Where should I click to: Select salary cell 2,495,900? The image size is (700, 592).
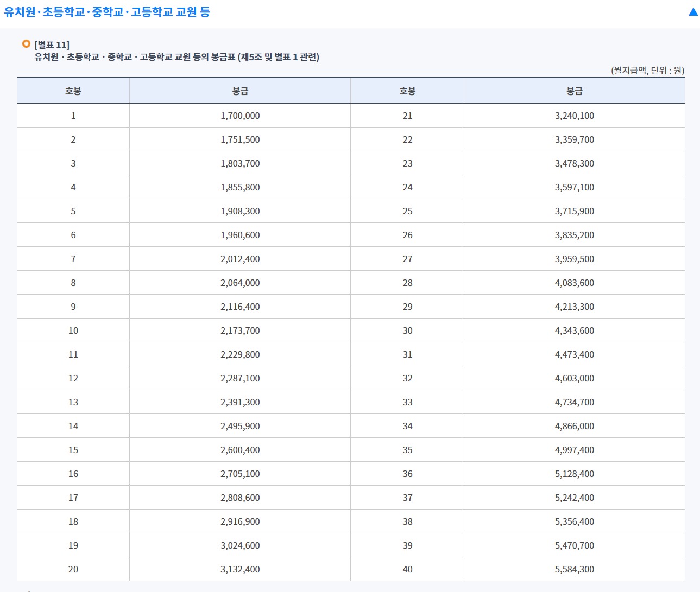coord(240,426)
